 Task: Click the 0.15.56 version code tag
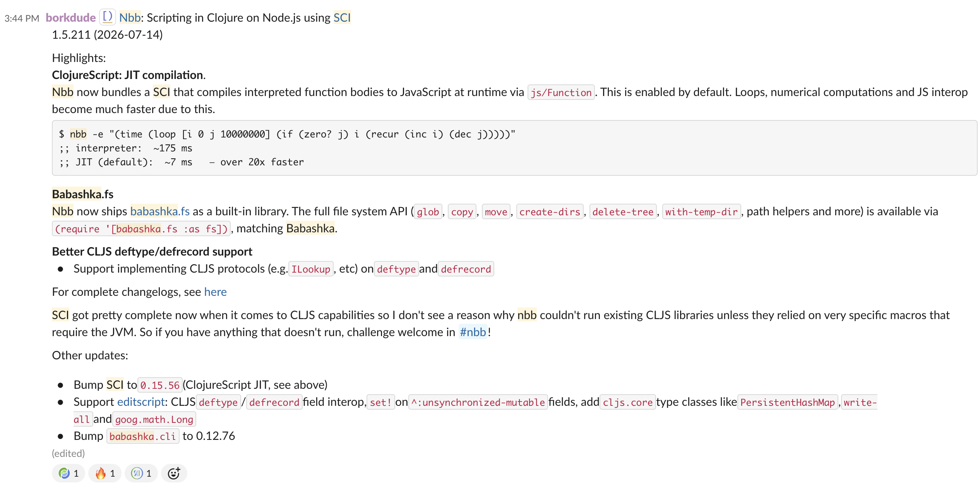click(160, 385)
